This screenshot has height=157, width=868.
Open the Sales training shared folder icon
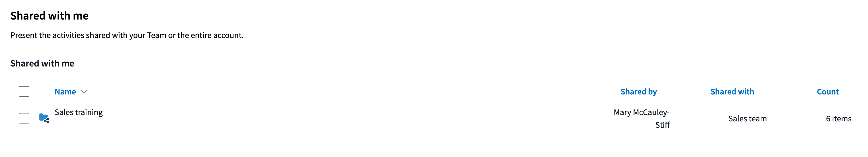pyautogui.click(x=44, y=118)
